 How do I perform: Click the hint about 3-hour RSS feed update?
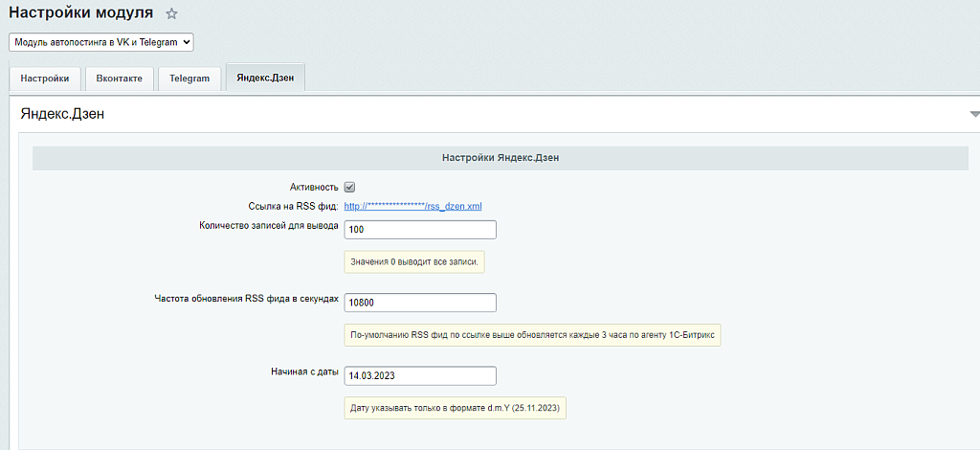(x=532, y=334)
